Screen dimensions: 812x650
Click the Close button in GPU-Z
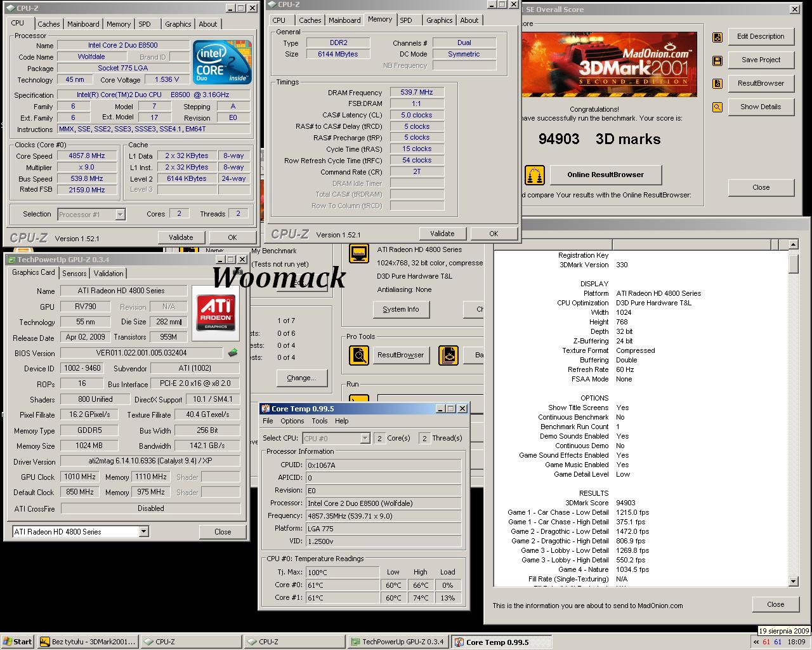[223, 532]
